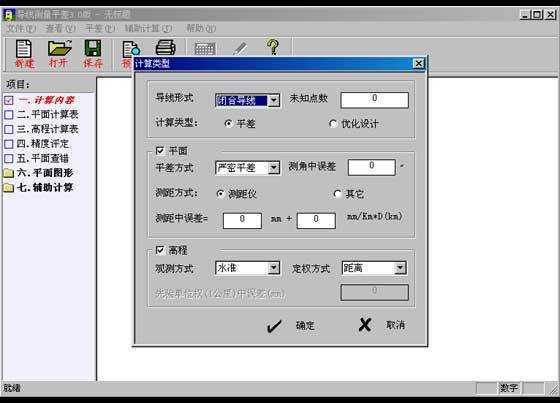Image resolution: width=560 pixels, height=403 pixels.
Task: Open the 六.平面图形 folder icon
Action: [x=9, y=173]
